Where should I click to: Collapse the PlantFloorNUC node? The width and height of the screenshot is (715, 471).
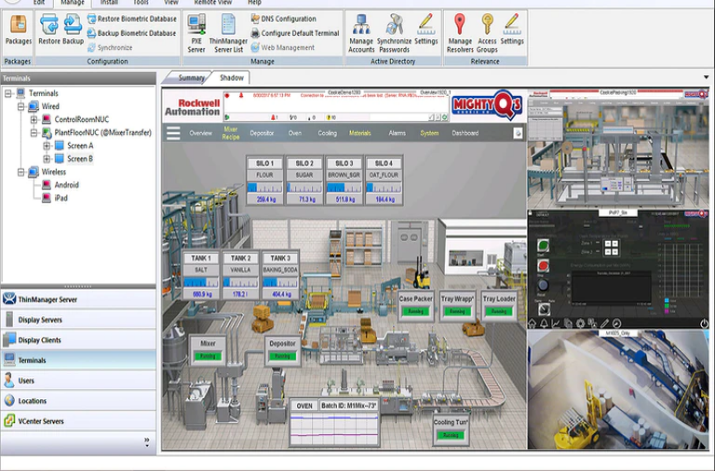coord(34,133)
